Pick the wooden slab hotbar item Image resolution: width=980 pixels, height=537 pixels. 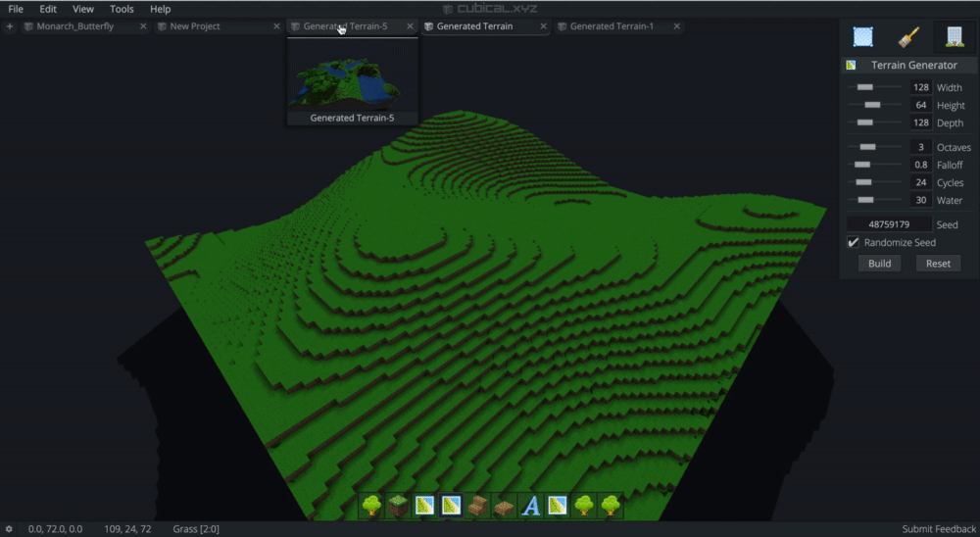click(x=504, y=506)
